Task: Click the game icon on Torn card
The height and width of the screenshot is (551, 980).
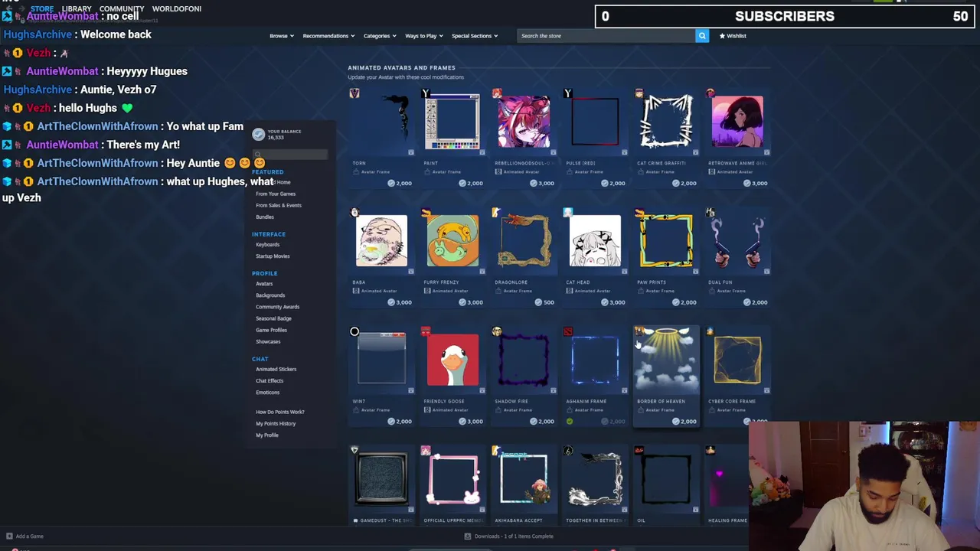Action: (x=354, y=93)
